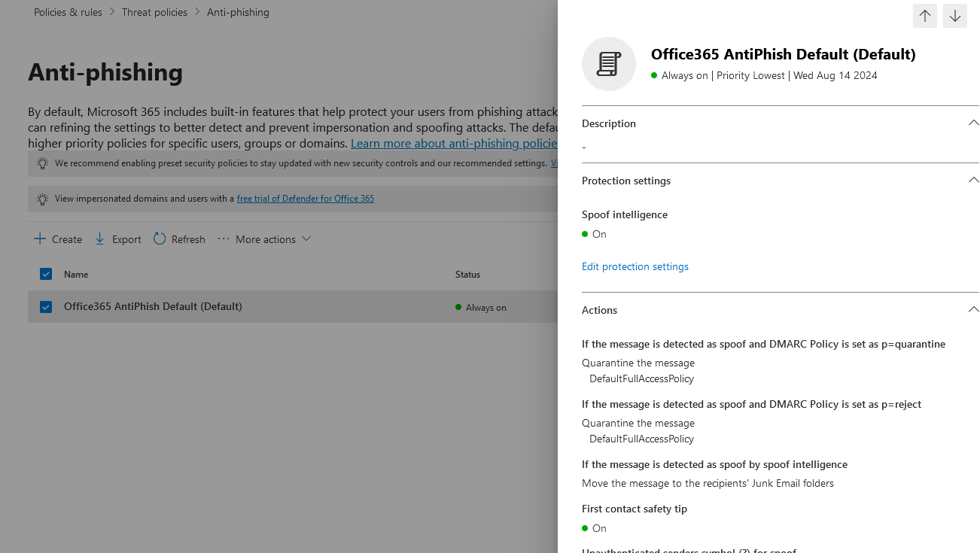Click the More actions ellipsis icon
This screenshot has height=553, width=980.
[224, 239]
